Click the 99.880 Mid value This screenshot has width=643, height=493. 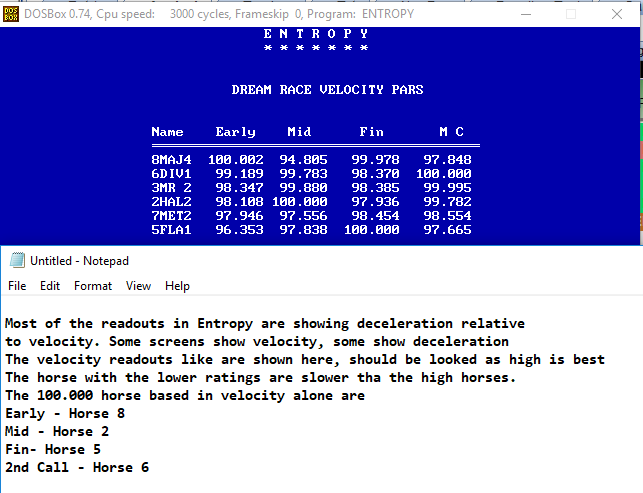[303, 187]
